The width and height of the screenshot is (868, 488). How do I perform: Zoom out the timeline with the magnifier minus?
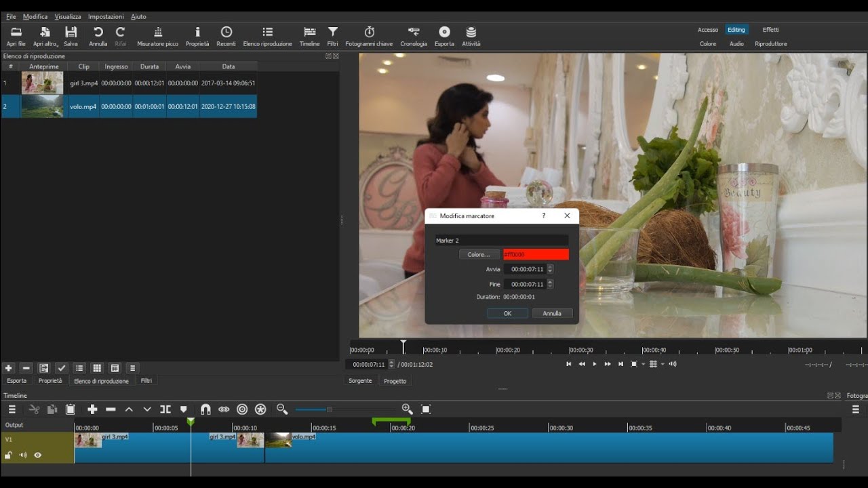coord(282,409)
